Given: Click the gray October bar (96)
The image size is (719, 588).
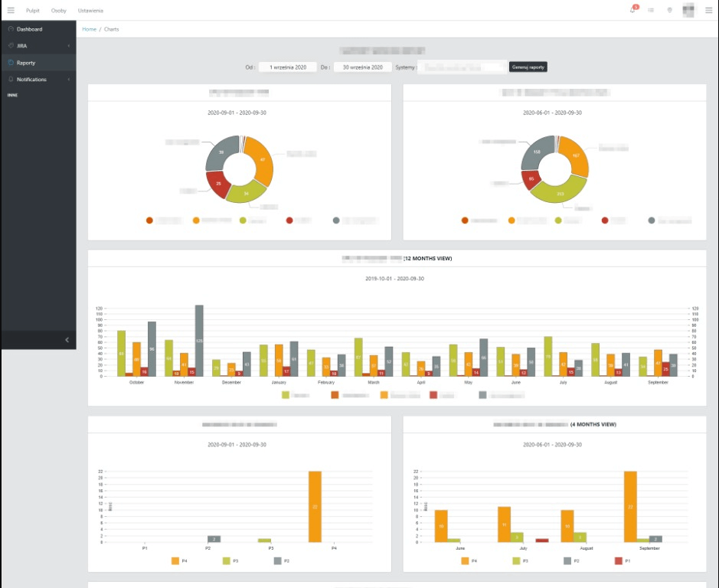Looking at the screenshot, I should tap(152, 349).
